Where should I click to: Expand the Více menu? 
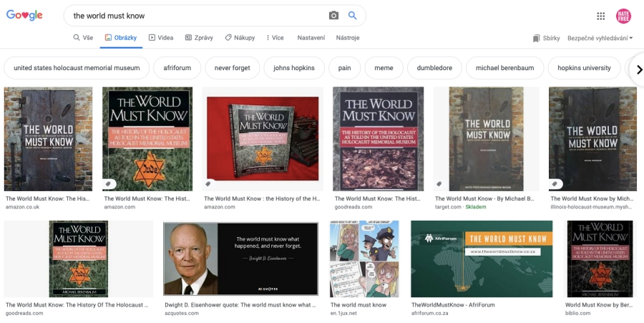tap(275, 38)
